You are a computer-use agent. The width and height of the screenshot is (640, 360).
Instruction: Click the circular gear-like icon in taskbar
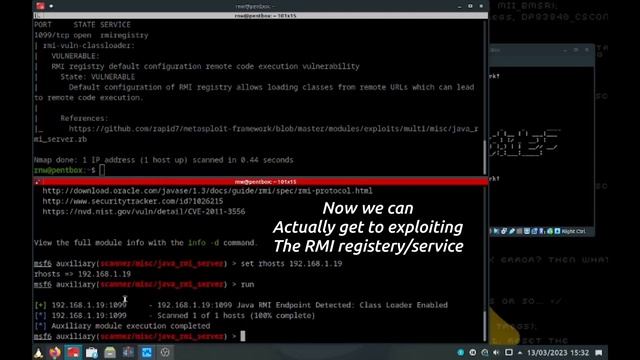click(165, 353)
